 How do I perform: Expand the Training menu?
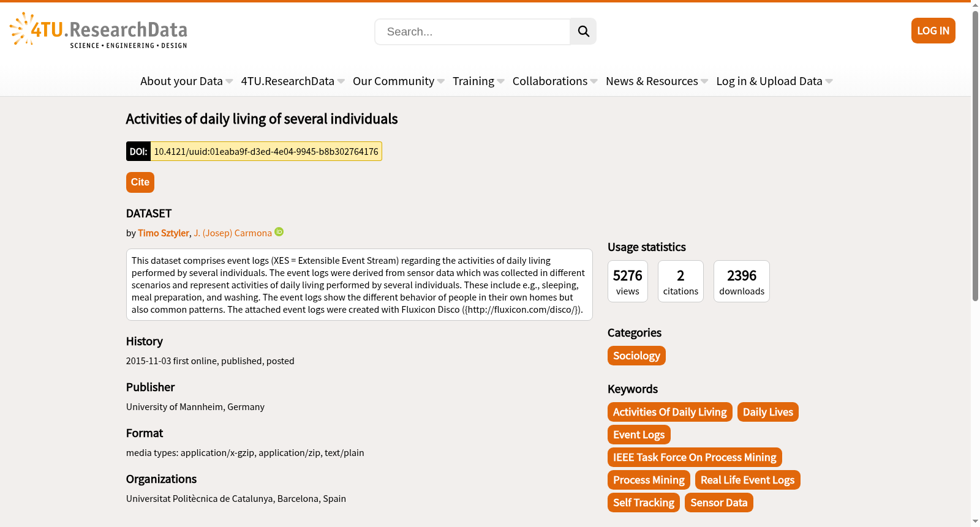coord(478,81)
